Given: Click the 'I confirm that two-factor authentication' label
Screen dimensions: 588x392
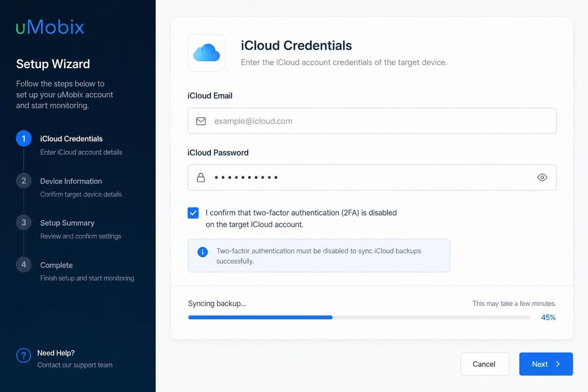Looking at the screenshot, I should click(x=301, y=219).
